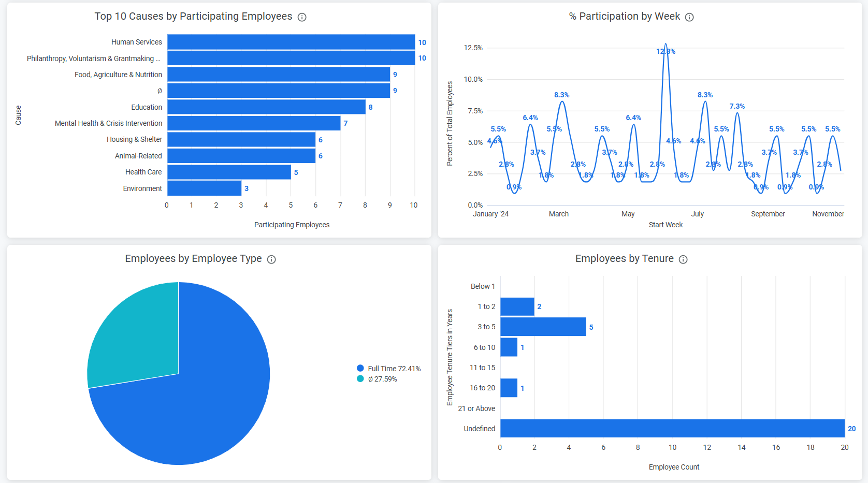Click the % Participation by Week title
This screenshot has height=483, width=868.
[625, 16]
